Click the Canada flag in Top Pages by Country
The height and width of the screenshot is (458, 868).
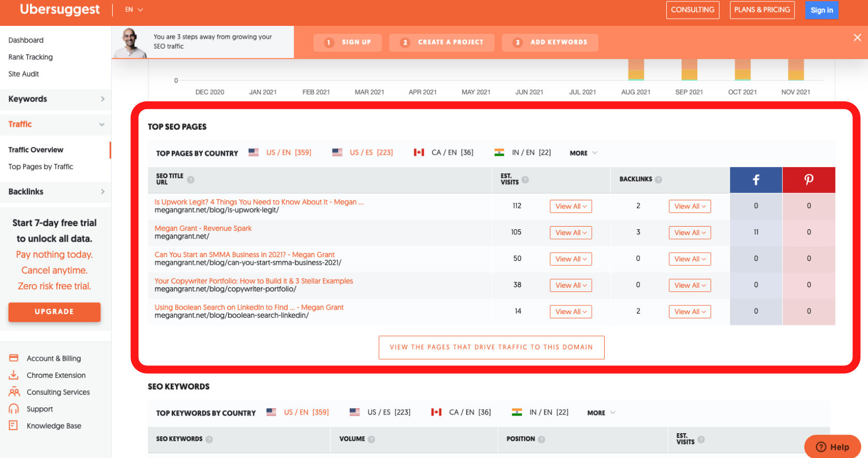(419, 153)
